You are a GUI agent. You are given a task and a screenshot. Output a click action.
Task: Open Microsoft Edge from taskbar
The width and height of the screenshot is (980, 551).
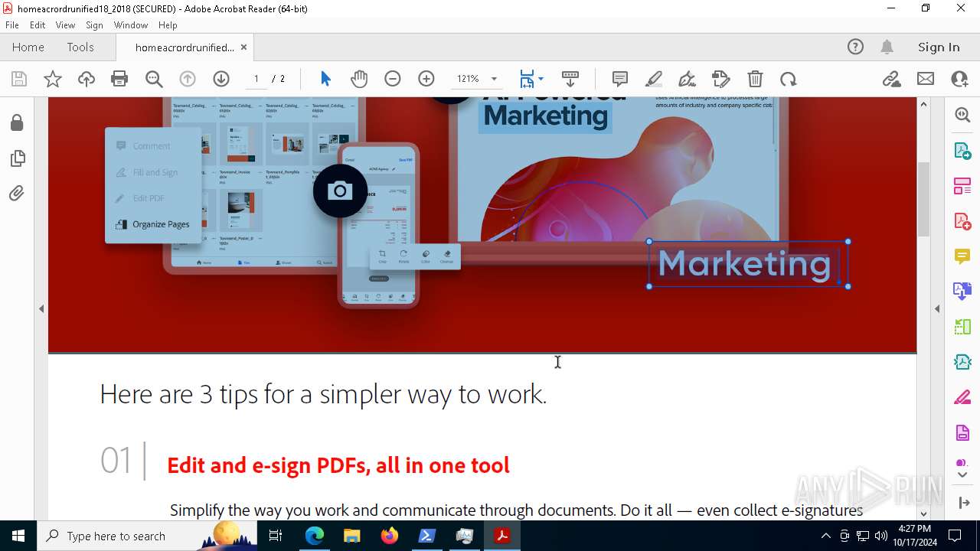coord(315,536)
